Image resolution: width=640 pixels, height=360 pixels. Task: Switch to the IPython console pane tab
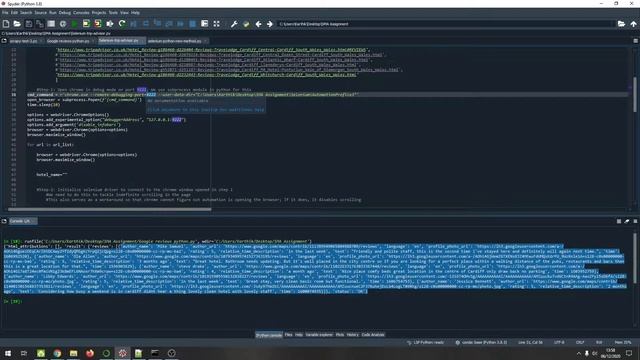(269, 335)
